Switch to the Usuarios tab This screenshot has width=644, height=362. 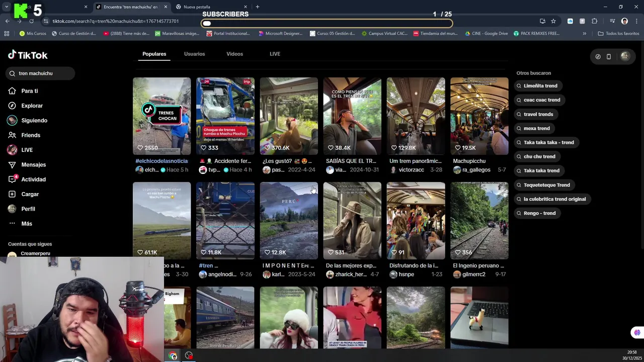(x=194, y=54)
